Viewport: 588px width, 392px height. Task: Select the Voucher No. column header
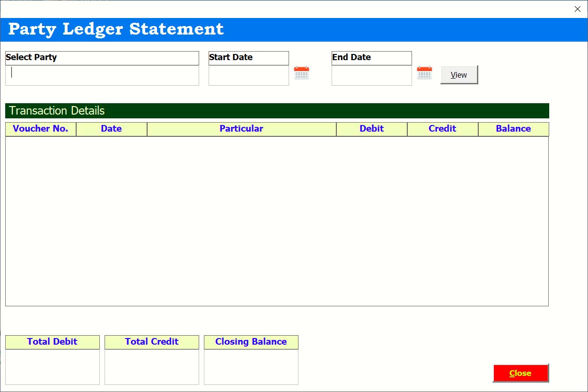41,129
